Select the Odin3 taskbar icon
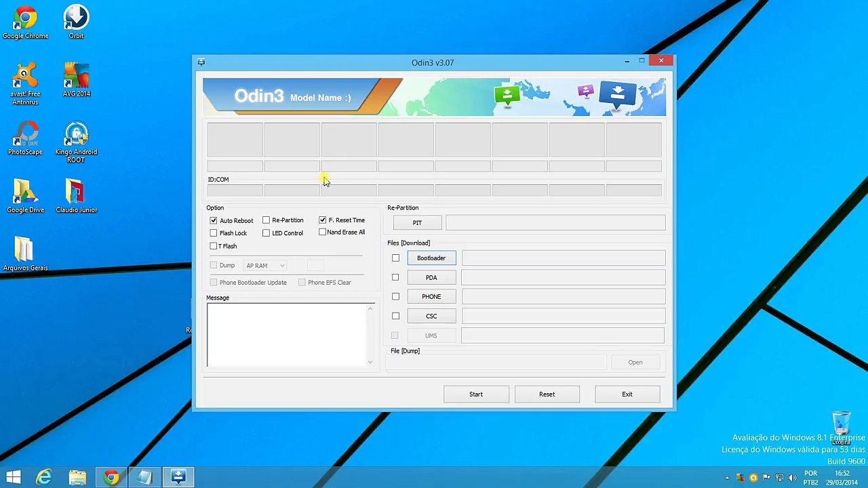This screenshot has height=488, width=868. tap(178, 478)
